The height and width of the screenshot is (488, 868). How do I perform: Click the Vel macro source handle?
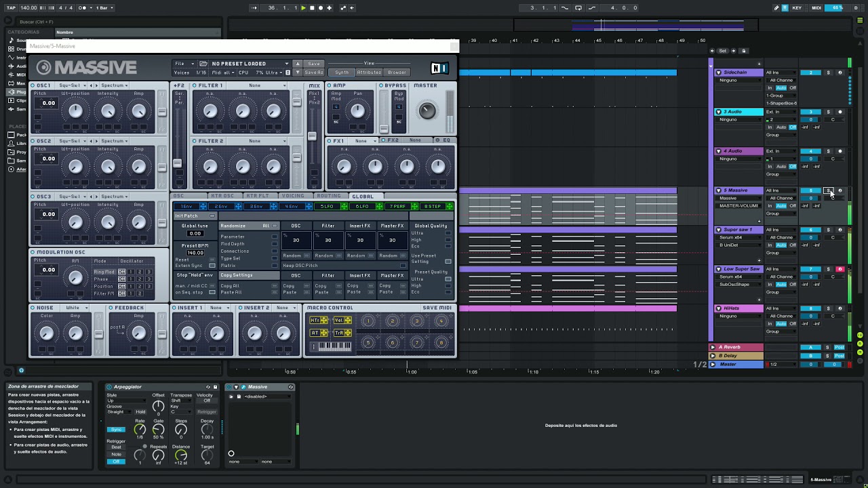point(342,321)
